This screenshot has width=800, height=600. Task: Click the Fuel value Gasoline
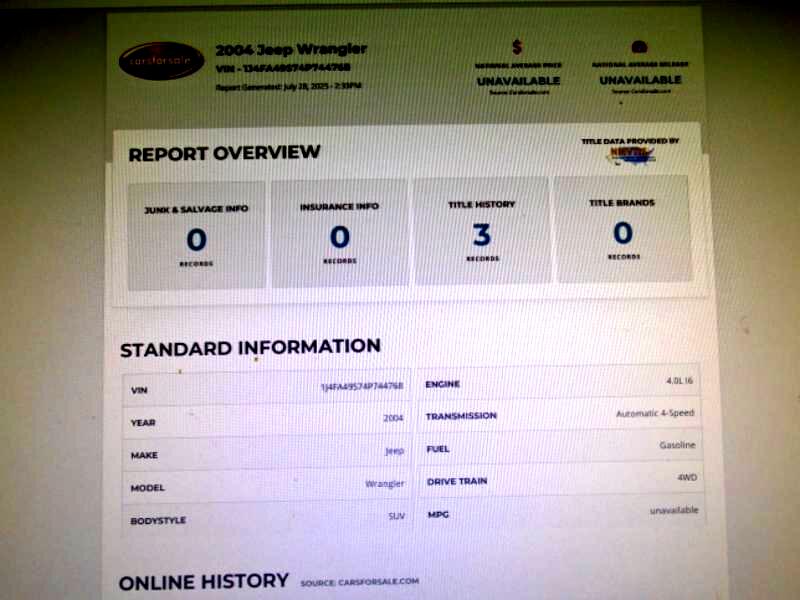pos(677,445)
